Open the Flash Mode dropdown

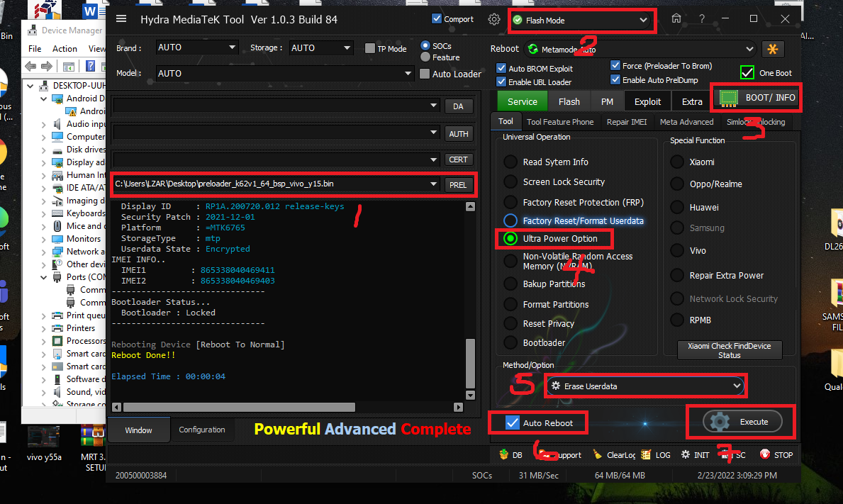point(581,21)
